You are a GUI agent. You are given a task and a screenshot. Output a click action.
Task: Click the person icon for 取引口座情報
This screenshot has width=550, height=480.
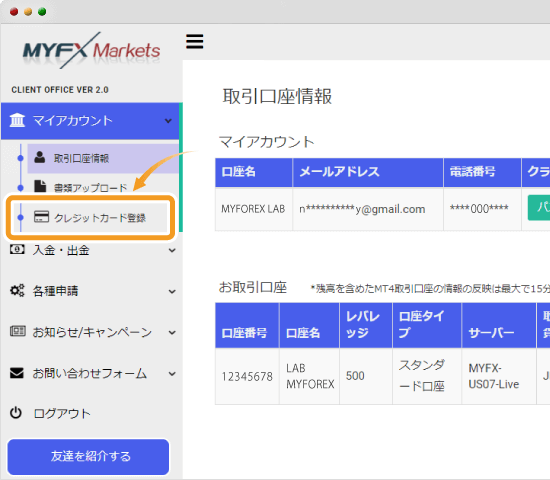coord(40,157)
